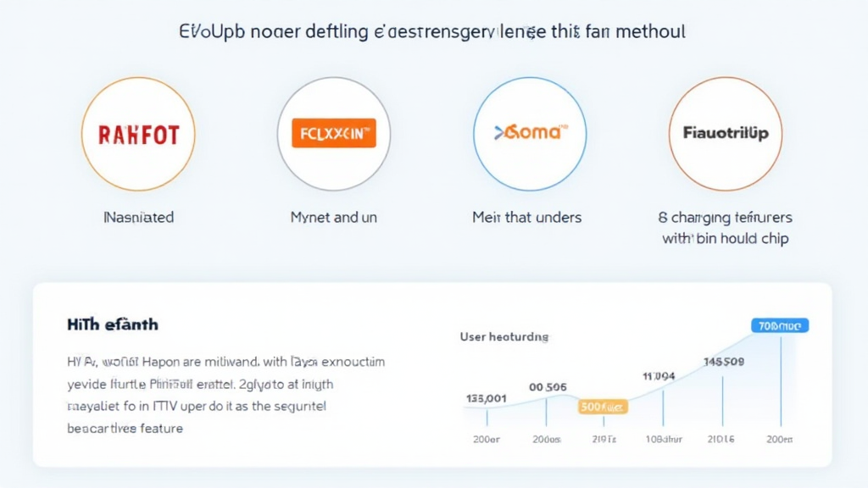The width and height of the screenshot is (868, 488).
Task: Select the 21D16 axis label
Action: [x=722, y=441]
